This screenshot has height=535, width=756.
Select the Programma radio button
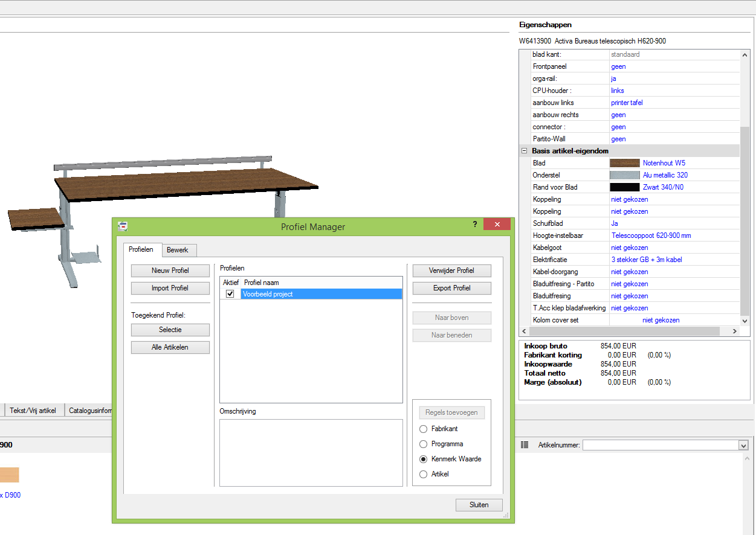[423, 444]
